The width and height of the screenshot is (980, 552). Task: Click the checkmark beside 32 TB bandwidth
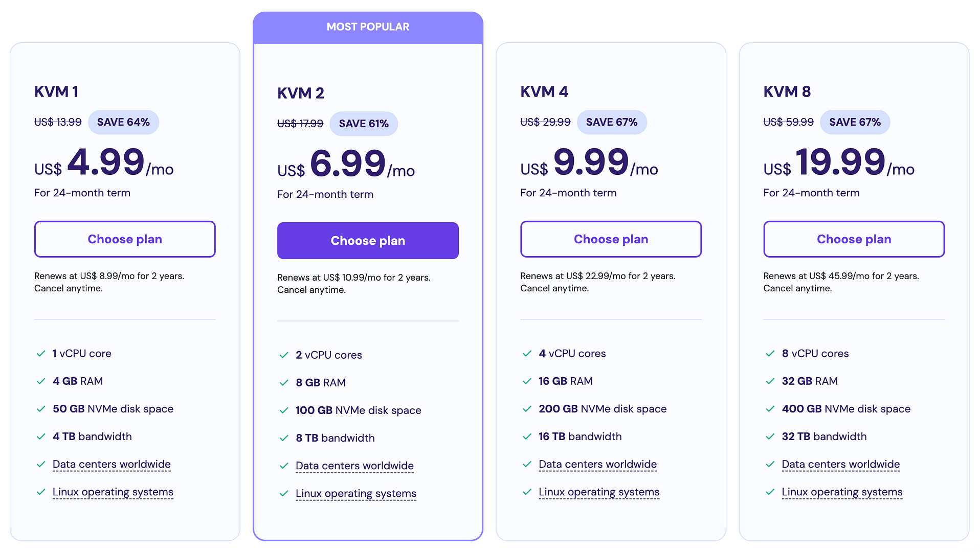(x=769, y=436)
